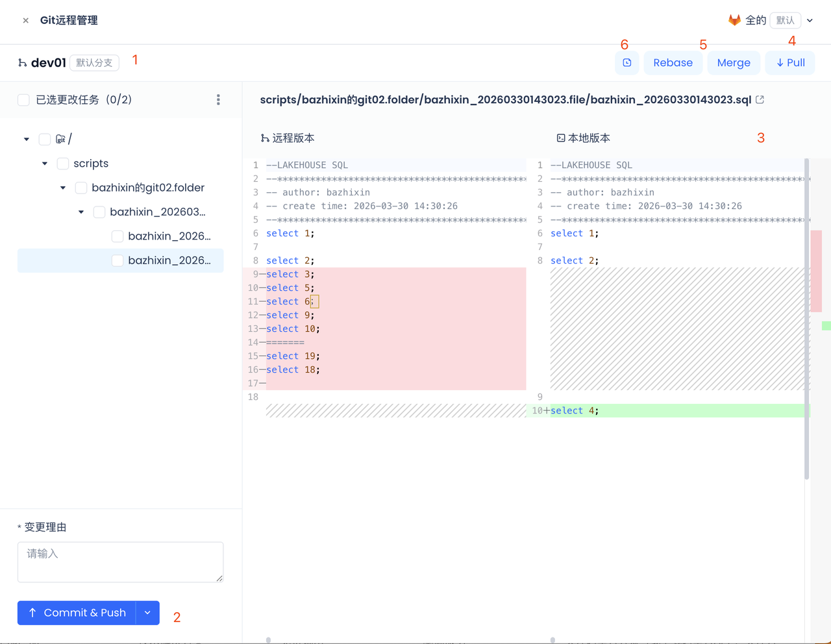Click 'select 2;' in local pane
The height and width of the screenshot is (644, 831).
point(575,260)
